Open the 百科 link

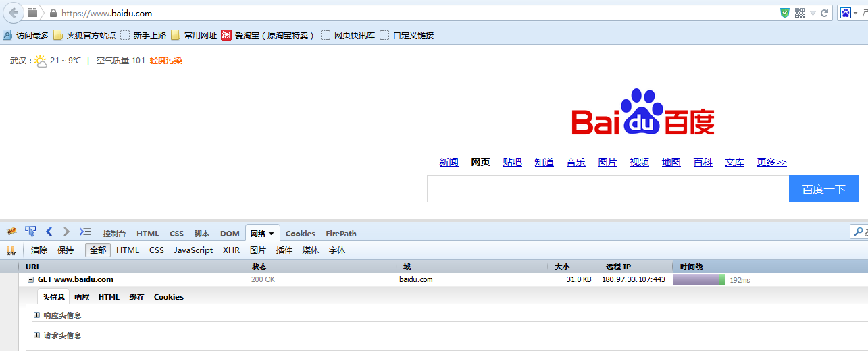coord(703,162)
